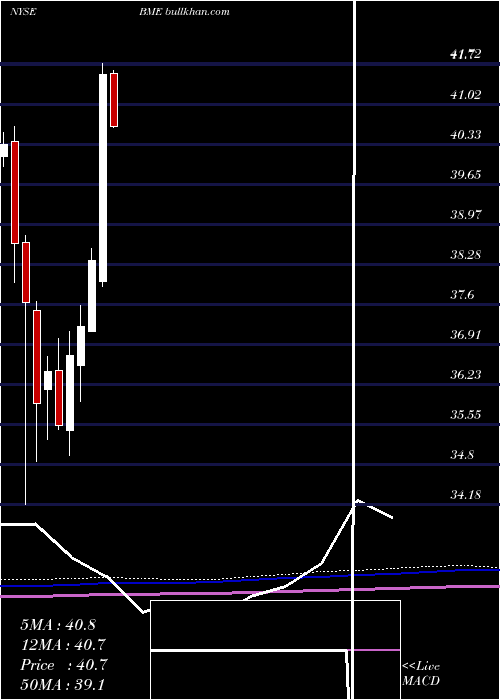Click the 40.33 price level label
Image resolution: width=500 pixels, height=700 pixels.
(x=466, y=134)
